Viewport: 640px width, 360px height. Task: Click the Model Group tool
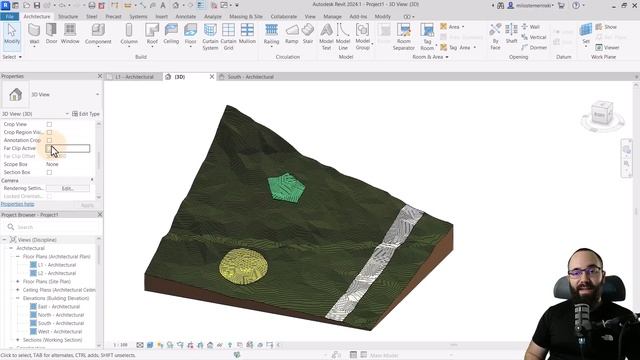[362, 37]
